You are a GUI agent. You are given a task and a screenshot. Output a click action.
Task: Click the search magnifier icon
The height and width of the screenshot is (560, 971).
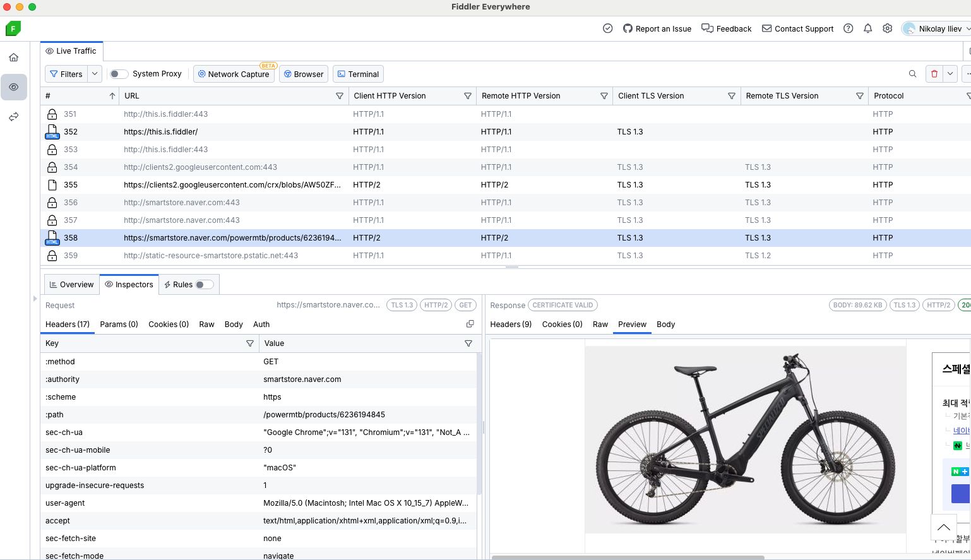pyautogui.click(x=912, y=74)
